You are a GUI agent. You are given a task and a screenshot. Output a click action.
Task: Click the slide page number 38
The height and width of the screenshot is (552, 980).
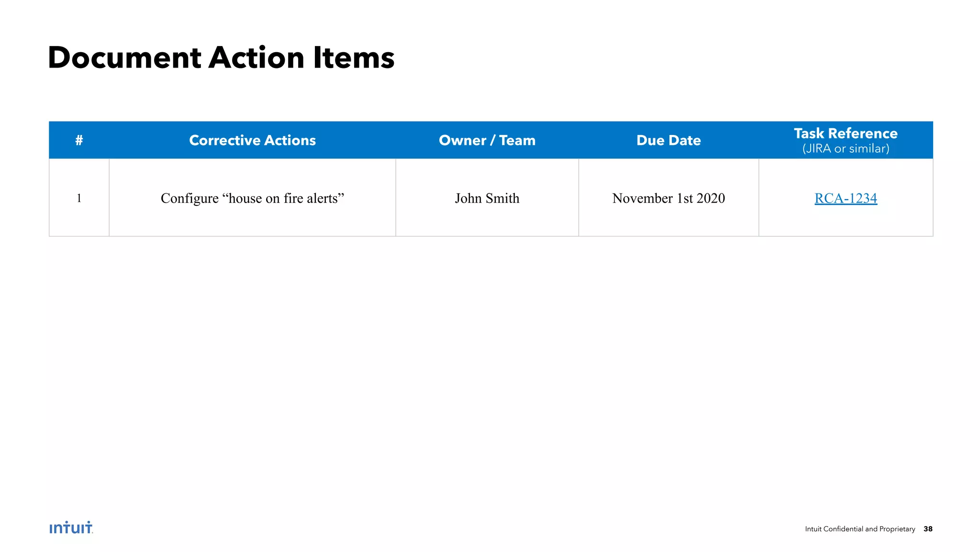click(x=928, y=529)
